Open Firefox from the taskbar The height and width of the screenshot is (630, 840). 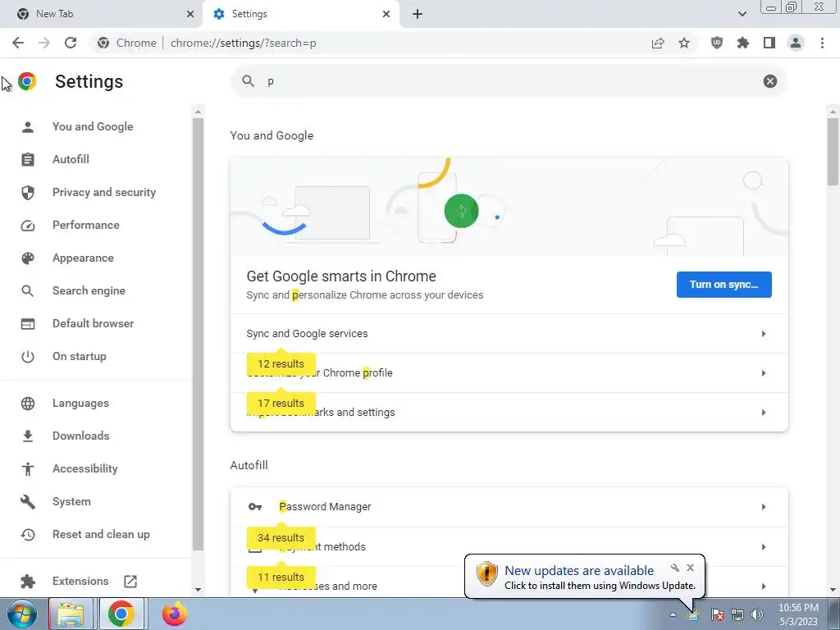click(175, 614)
